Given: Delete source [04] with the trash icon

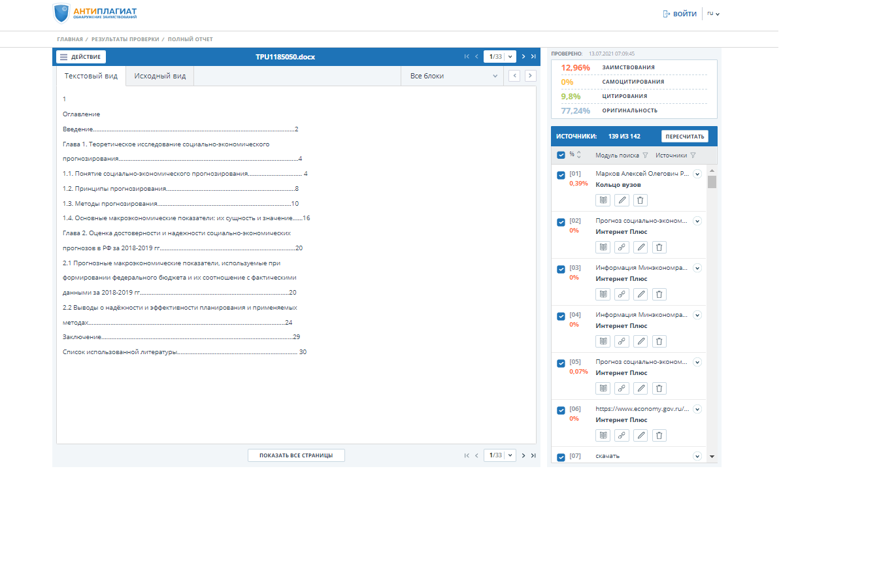Looking at the screenshot, I should (659, 341).
